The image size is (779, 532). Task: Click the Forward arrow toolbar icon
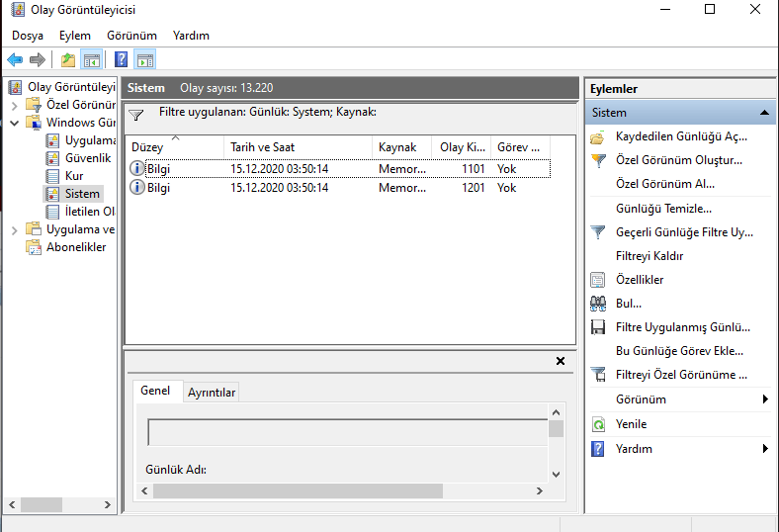coord(38,60)
